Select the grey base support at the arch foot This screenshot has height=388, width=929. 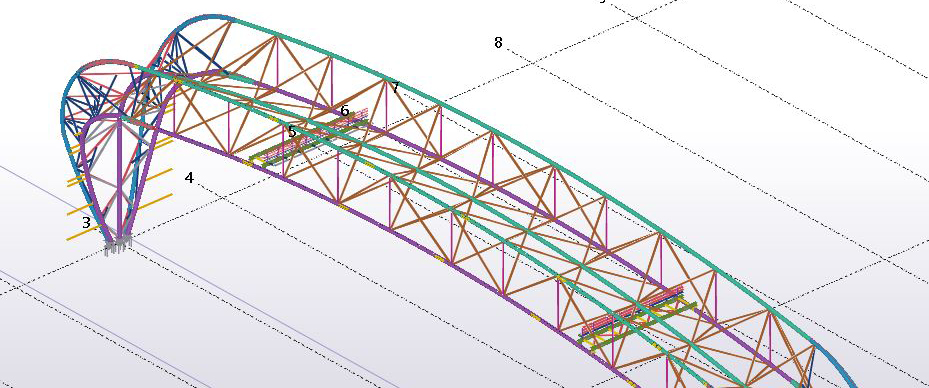[x=116, y=246]
